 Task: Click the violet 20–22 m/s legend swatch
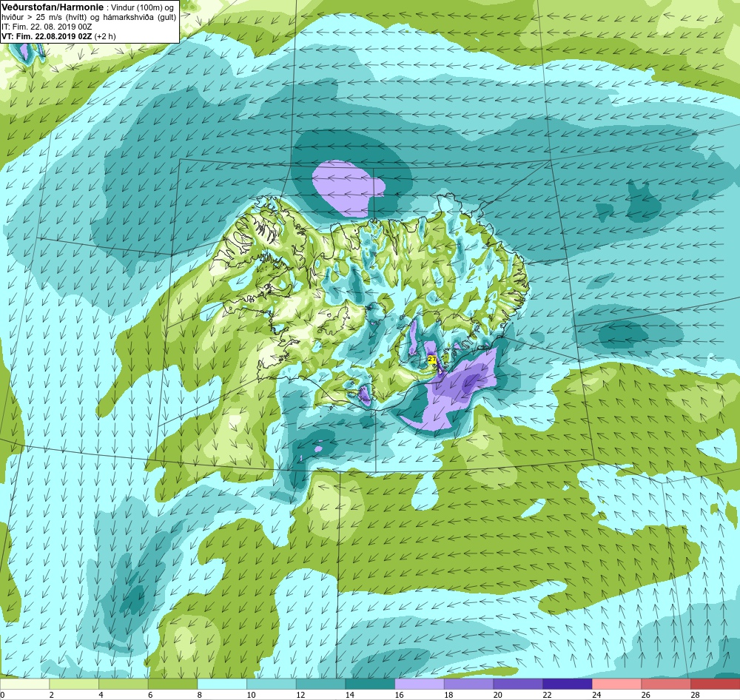click(518, 684)
